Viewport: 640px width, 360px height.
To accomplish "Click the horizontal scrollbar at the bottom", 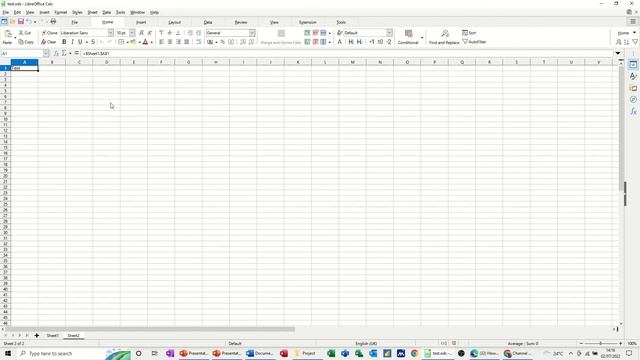I will (150, 329).
